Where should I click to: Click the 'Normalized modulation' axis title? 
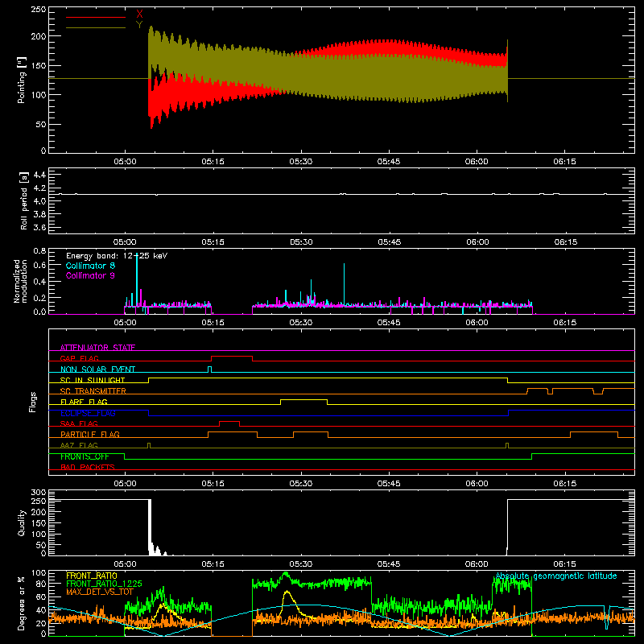(x=20, y=281)
